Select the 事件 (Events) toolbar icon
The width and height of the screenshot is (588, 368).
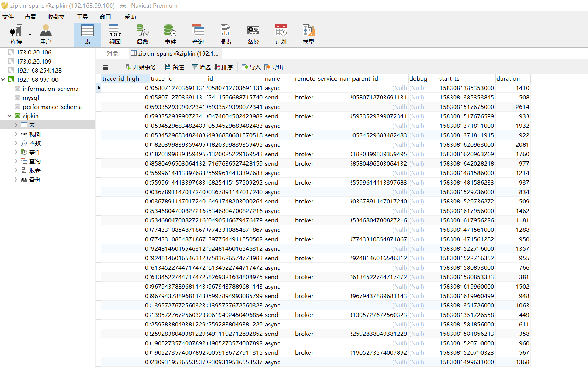170,34
